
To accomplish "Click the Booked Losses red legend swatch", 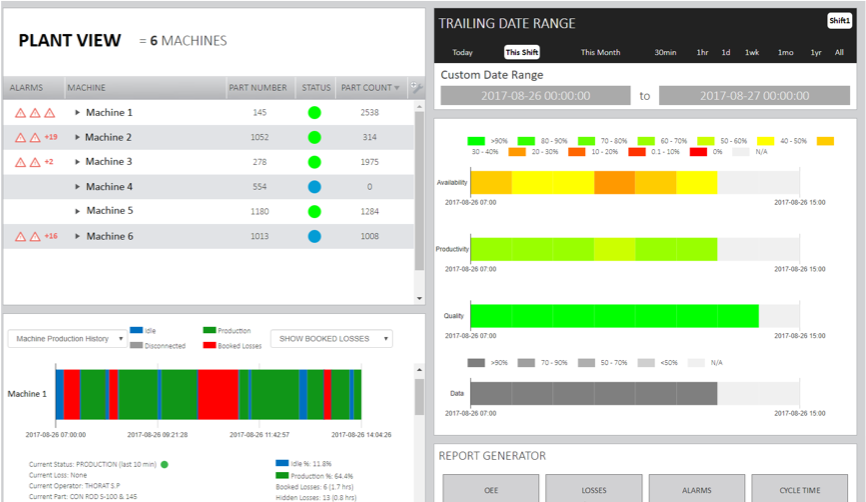I will 209,345.
